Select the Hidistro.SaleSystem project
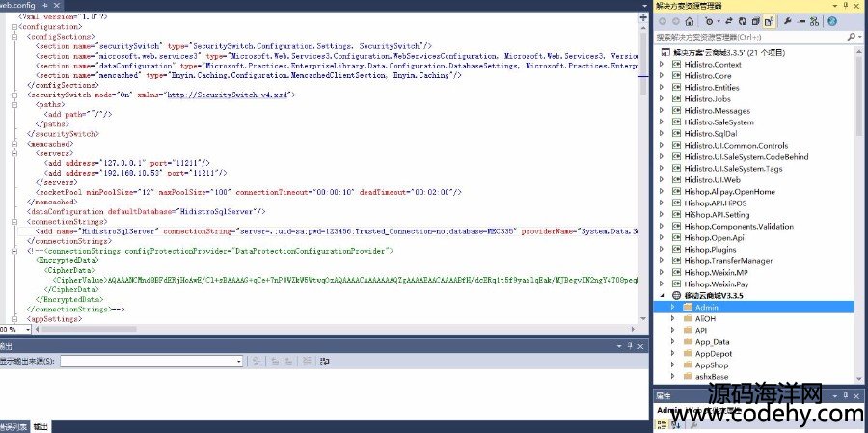 719,122
